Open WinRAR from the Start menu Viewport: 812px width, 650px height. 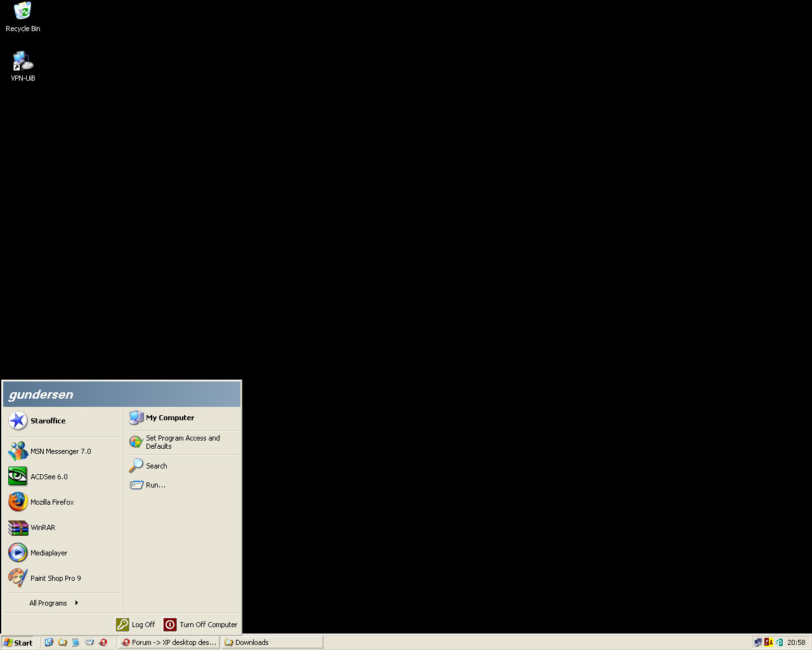click(x=64, y=527)
